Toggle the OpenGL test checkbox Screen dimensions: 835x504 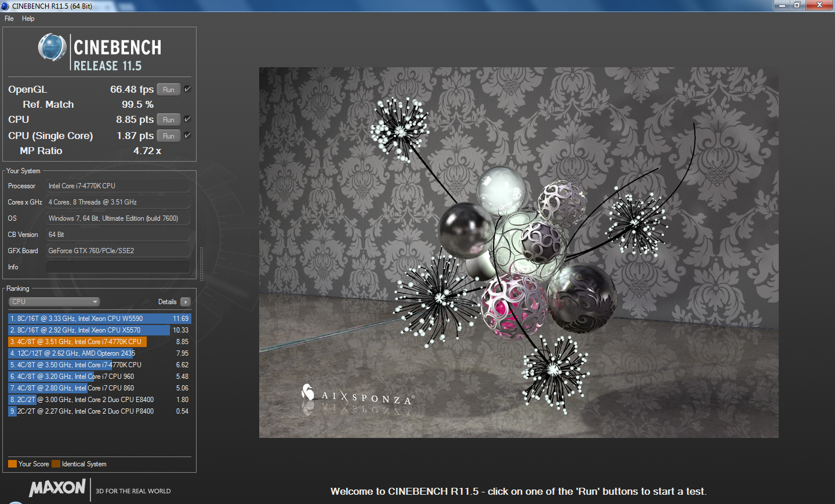[187, 89]
